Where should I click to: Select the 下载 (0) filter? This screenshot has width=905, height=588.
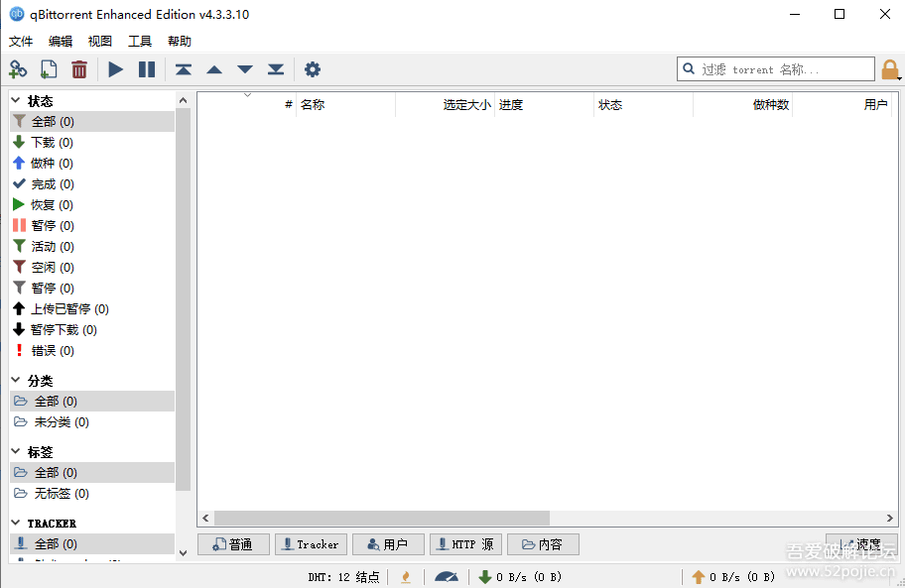pyautogui.click(x=92, y=143)
